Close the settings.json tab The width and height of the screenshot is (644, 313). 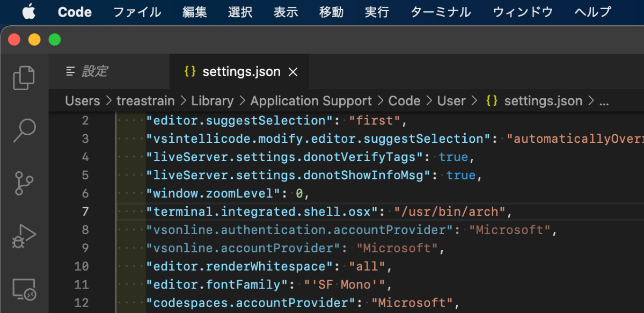293,72
